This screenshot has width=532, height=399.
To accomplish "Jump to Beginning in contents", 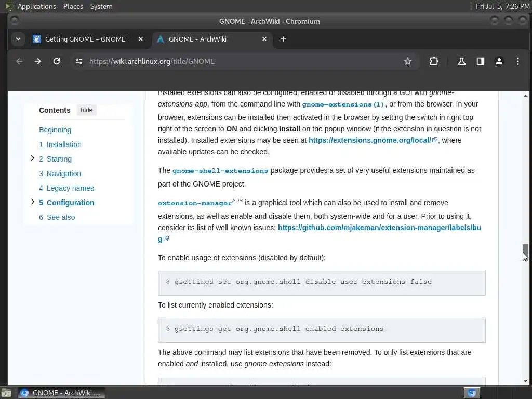I will [55, 130].
